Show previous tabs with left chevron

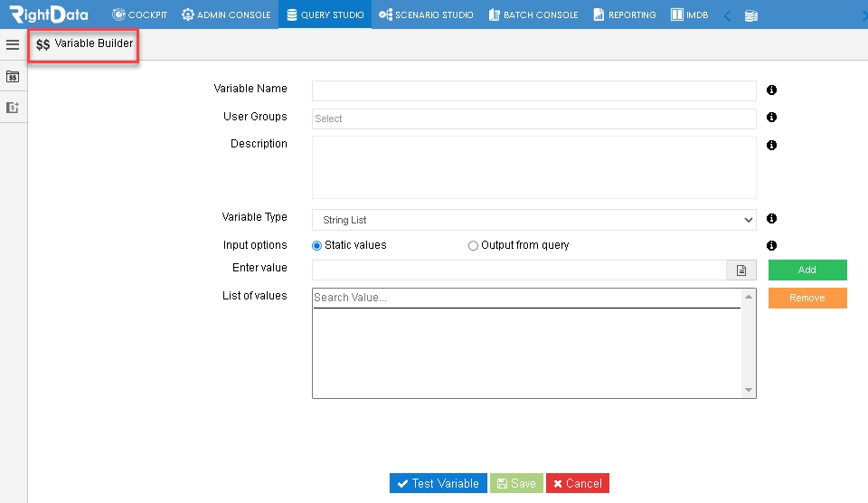point(727,16)
